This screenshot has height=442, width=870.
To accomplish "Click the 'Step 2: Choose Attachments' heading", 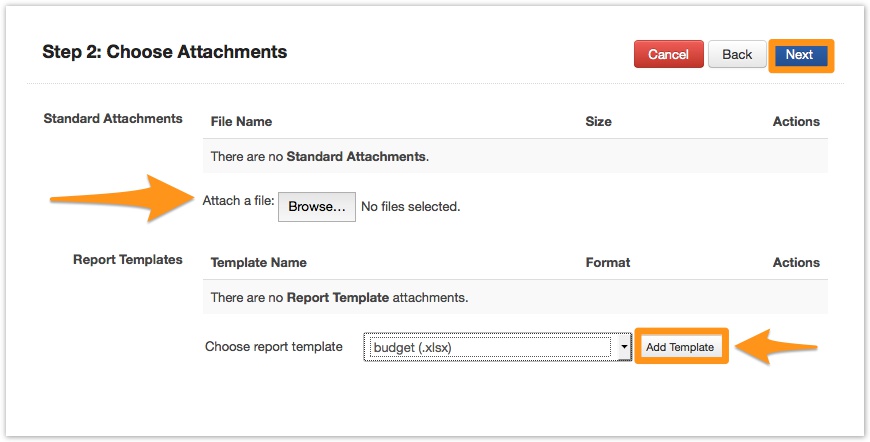I will pyautogui.click(x=165, y=52).
